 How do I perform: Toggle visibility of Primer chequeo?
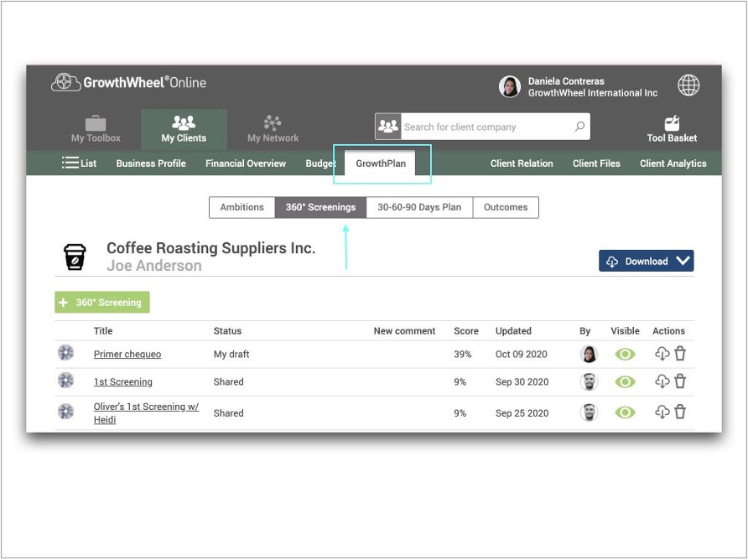point(625,354)
